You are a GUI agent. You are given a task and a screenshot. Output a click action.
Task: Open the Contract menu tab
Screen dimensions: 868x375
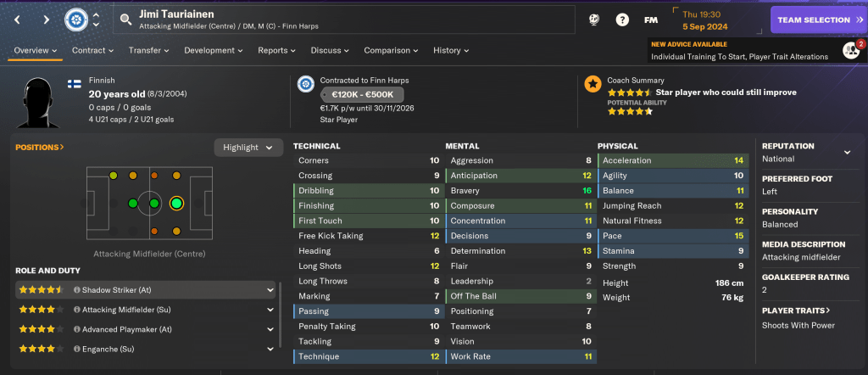(x=92, y=50)
